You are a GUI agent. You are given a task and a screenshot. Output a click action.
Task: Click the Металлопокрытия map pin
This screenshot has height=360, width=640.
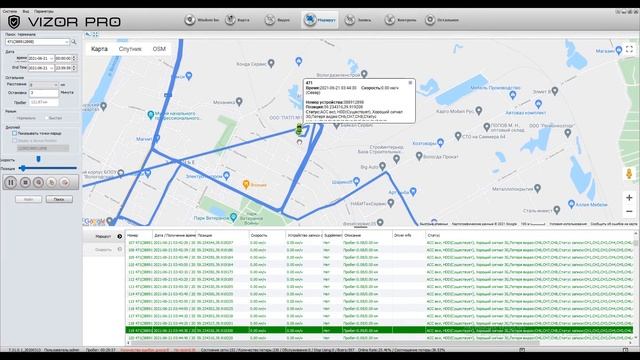coord(538,188)
